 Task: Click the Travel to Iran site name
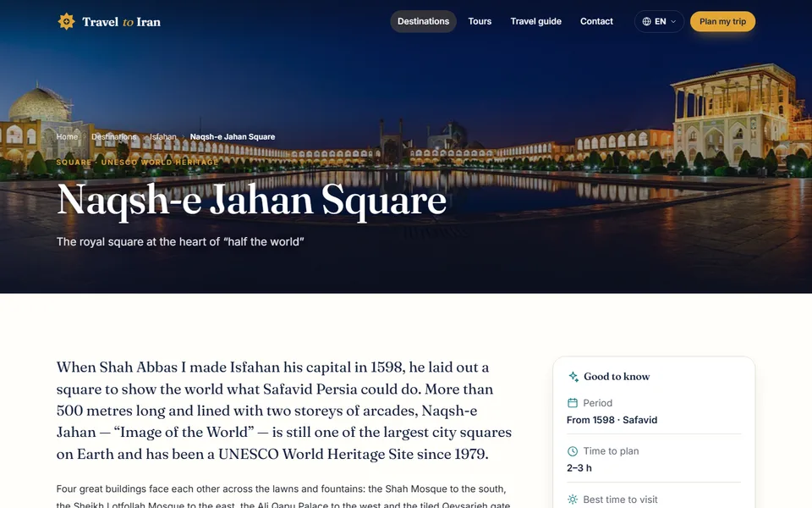click(121, 22)
